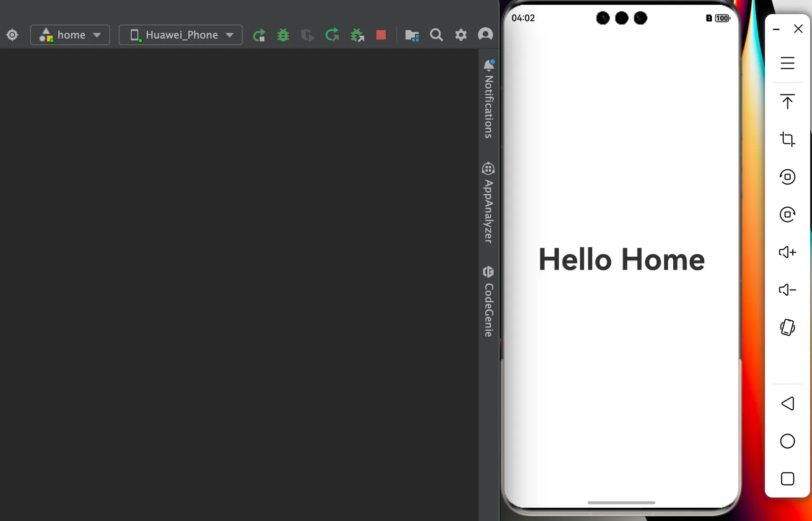Open Search Everywhere magnifier icon
The image size is (812, 521).
click(437, 35)
